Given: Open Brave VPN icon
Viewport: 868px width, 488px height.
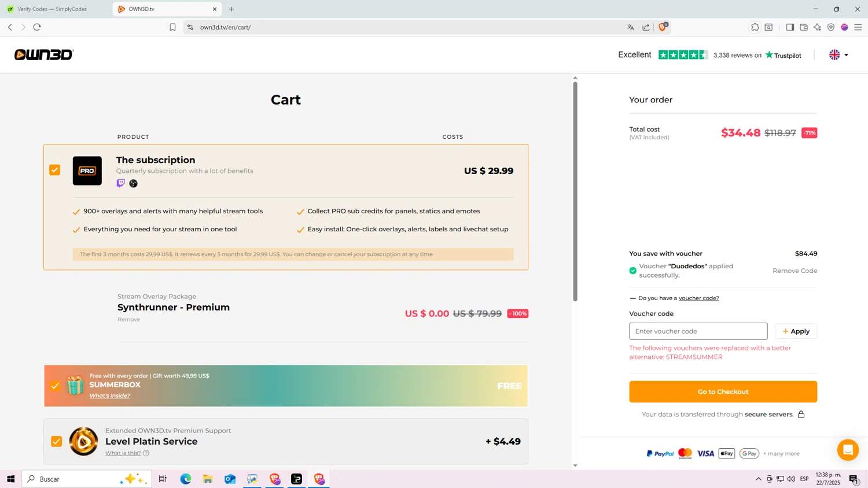Looking at the screenshot, I should pyautogui.click(x=831, y=27).
